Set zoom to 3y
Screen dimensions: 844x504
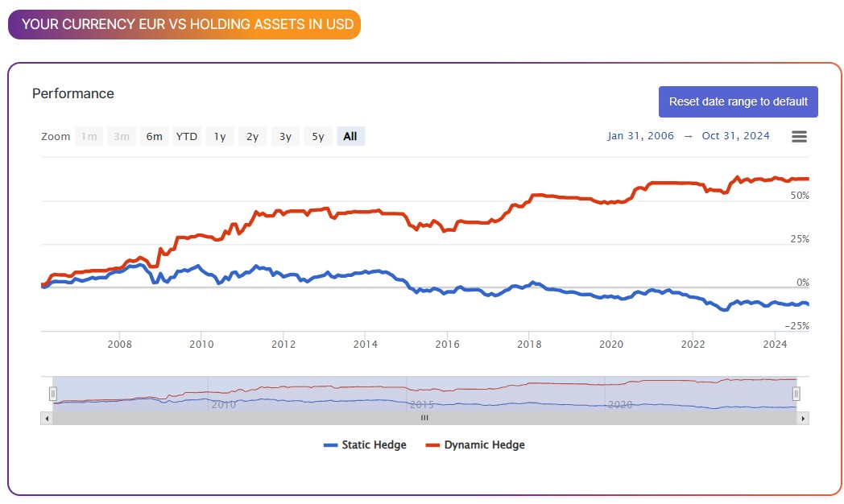click(x=285, y=137)
